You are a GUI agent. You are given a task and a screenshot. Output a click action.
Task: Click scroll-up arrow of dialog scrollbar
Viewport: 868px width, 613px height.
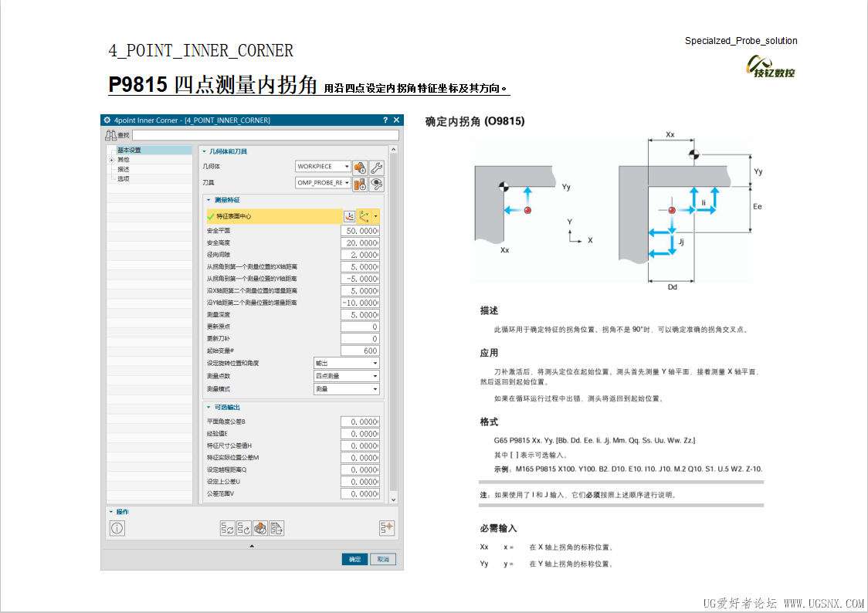394,149
